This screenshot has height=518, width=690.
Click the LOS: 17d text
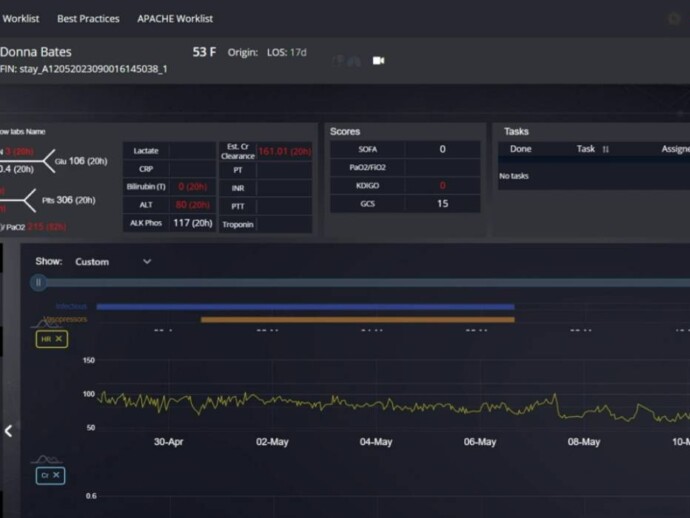[x=286, y=52]
